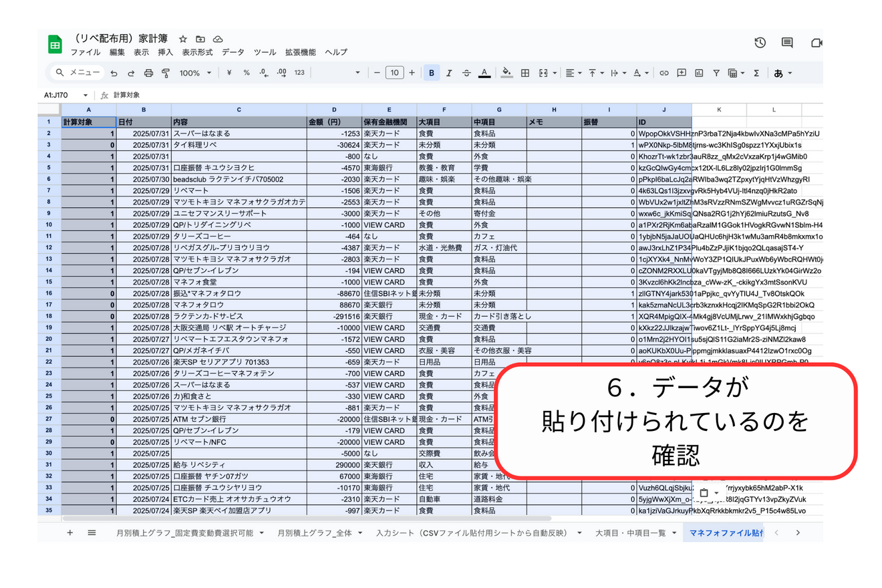Create a filter with funnel icon
Viewport: 882px width, 588px height.
tap(716, 73)
